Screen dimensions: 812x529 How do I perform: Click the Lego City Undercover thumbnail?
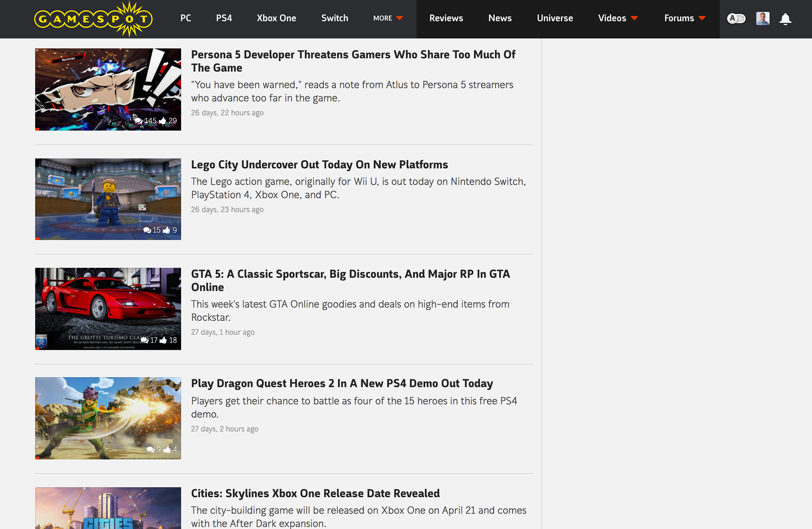click(x=108, y=199)
